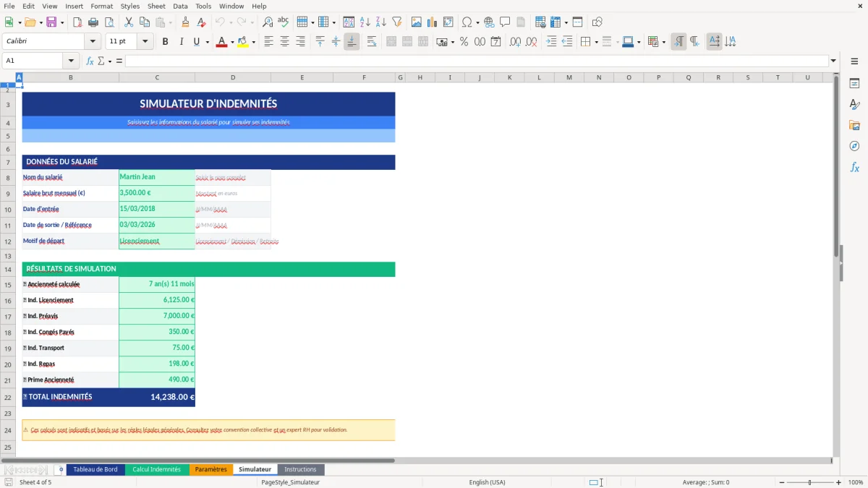Select the Paramètres sheet tab
Image resolution: width=868 pixels, height=488 pixels.
[x=211, y=469]
